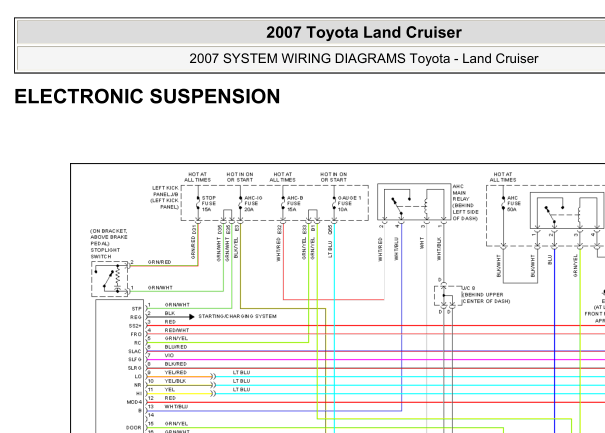
Task: Select the 'SLAC' pin label
Action: pyautogui.click(x=135, y=351)
